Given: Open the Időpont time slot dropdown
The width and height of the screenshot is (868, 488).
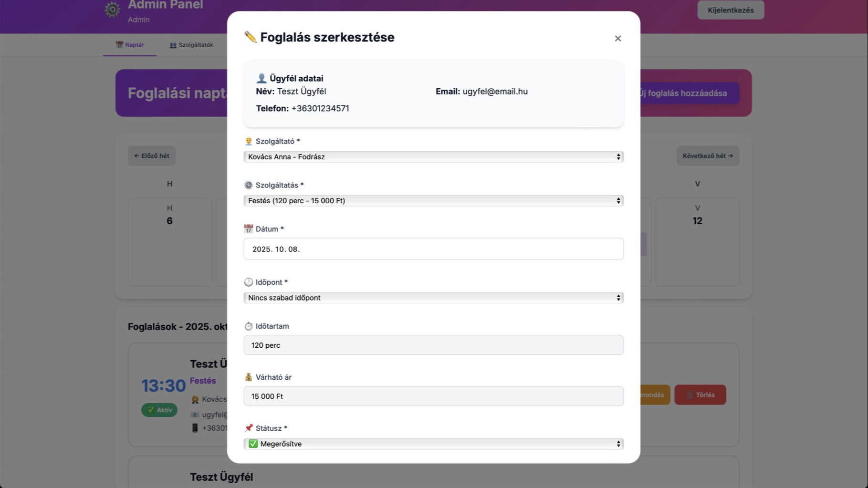Looking at the screenshot, I should click(x=433, y=298).
